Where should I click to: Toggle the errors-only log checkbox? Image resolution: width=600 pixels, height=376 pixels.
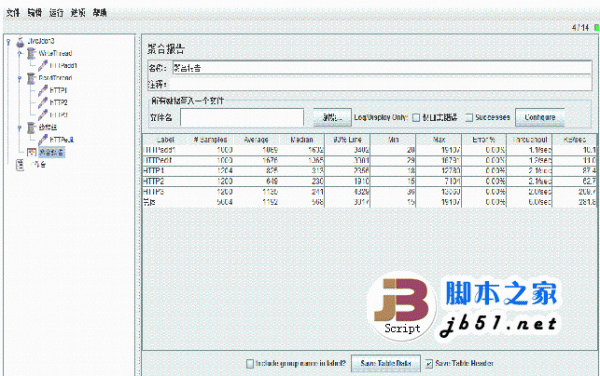tap(416, 118)
